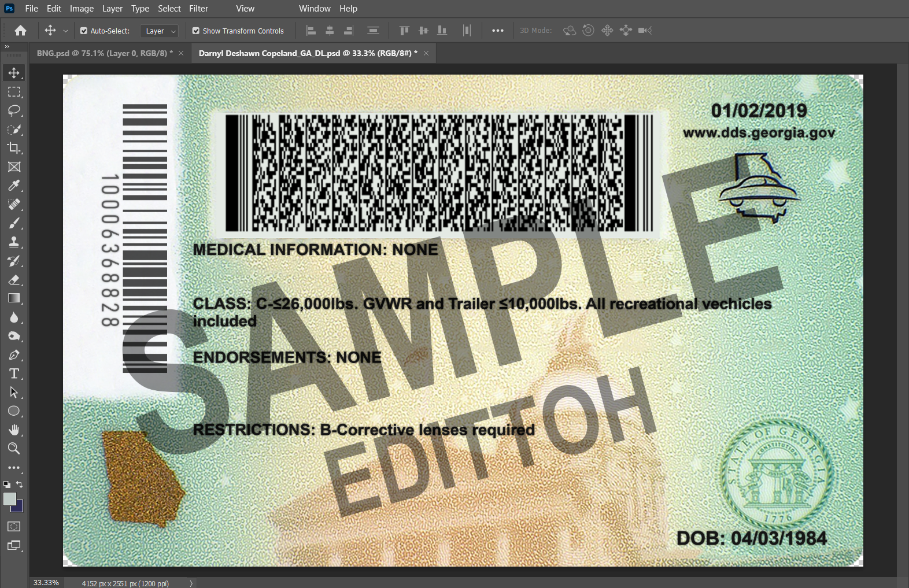This screenshot has height=588, width=909.
Task: Open the File menu
Action: [x=32, y=9]
